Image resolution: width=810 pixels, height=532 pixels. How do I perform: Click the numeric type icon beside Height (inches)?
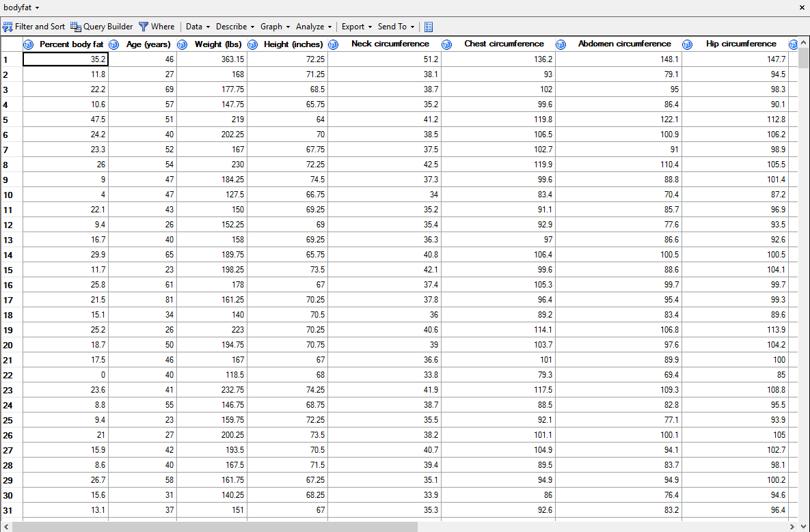click(252, 44)
